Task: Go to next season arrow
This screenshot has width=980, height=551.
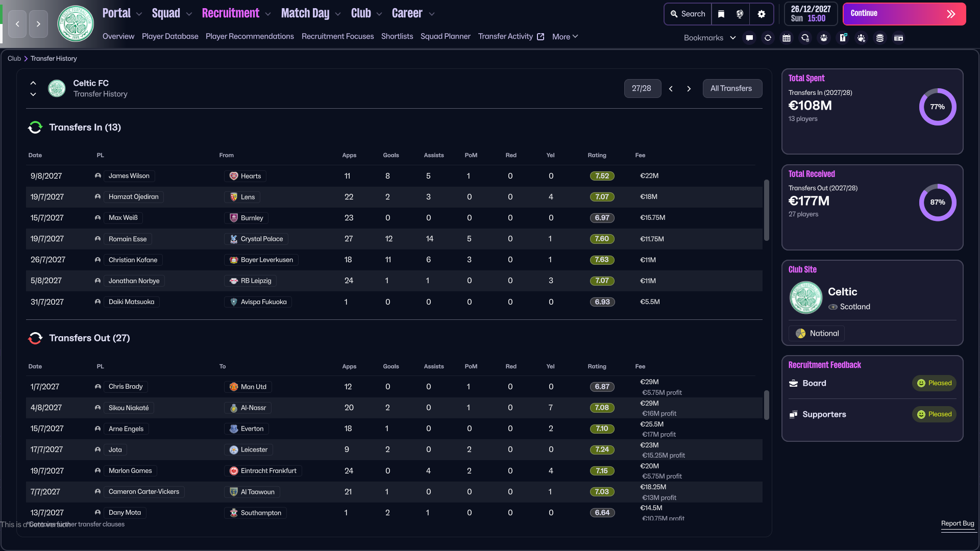Action: tap(689, 88)
